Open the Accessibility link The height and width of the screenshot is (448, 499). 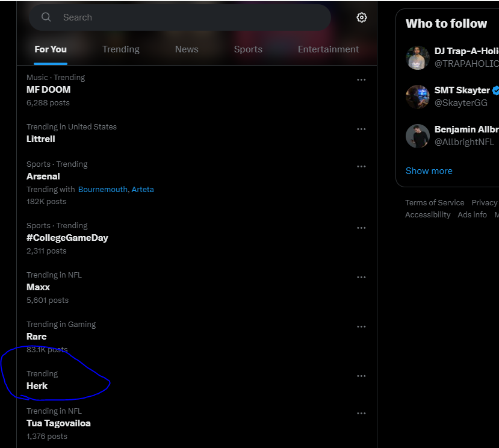[427, 215]
